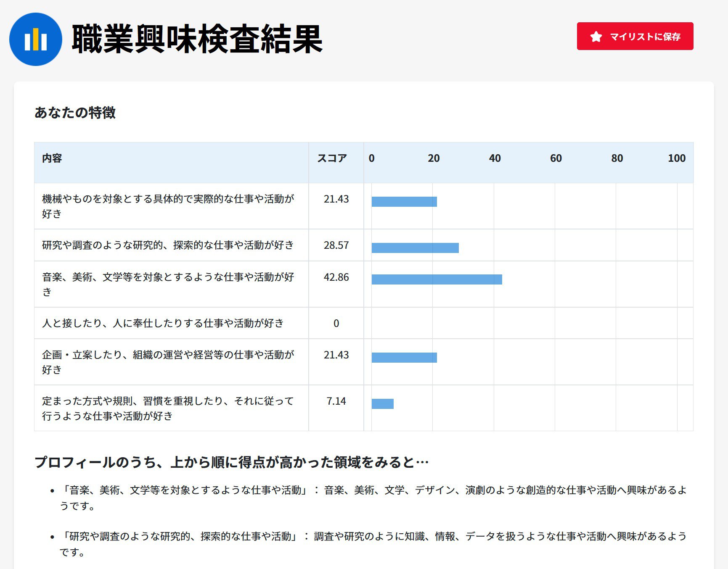Image resolution: width=728 pixels, height=569 pixels.
Task: Select the row 人と接したり、人に奉仕したりする
Action: [163, 324]
